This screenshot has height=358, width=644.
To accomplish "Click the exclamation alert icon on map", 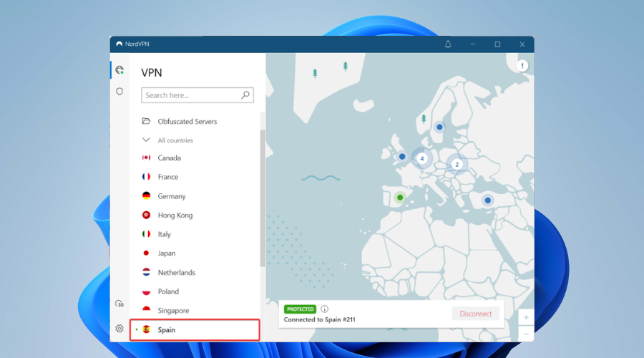I will click(x=522, y=66).
